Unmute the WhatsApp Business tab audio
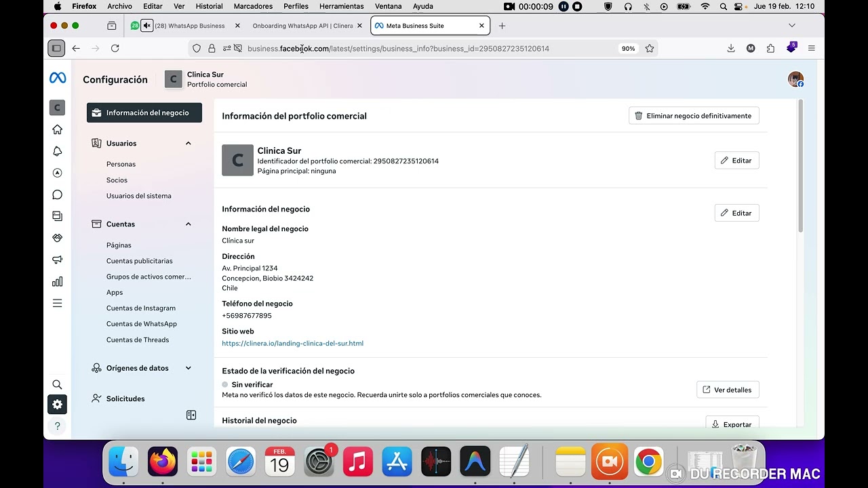 (147, 26)
